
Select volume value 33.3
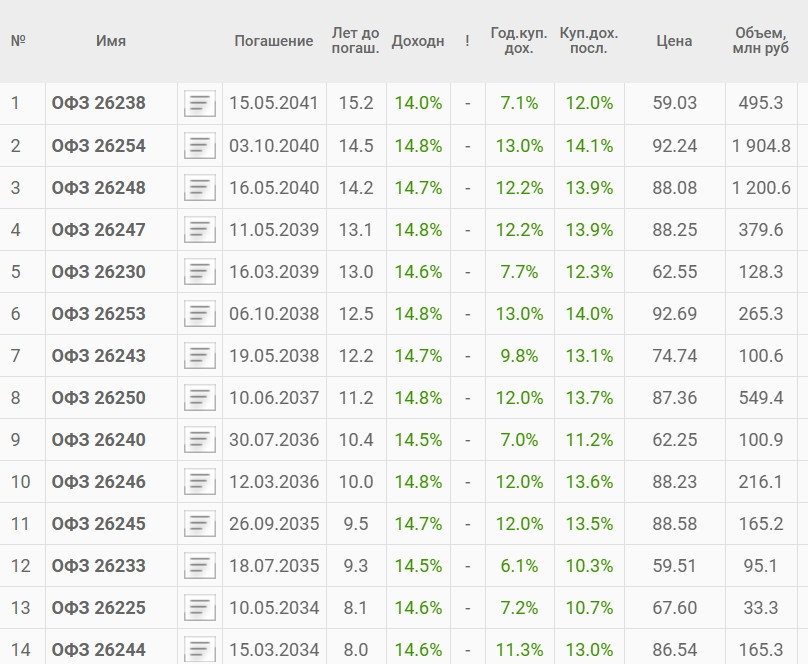(761, 607)
